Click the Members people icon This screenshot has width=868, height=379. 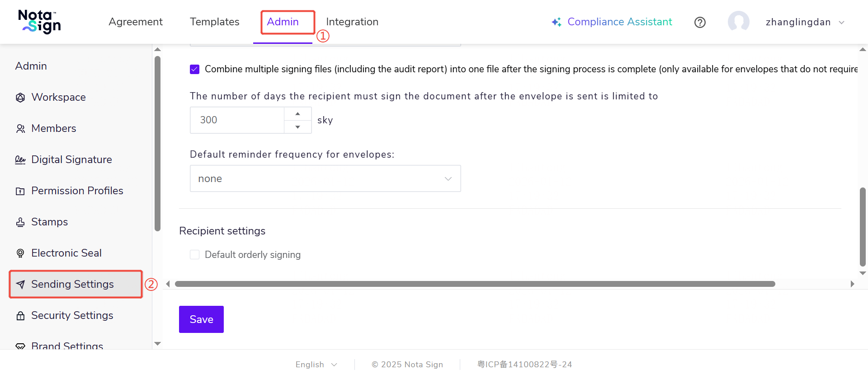[x=20, y=129]
